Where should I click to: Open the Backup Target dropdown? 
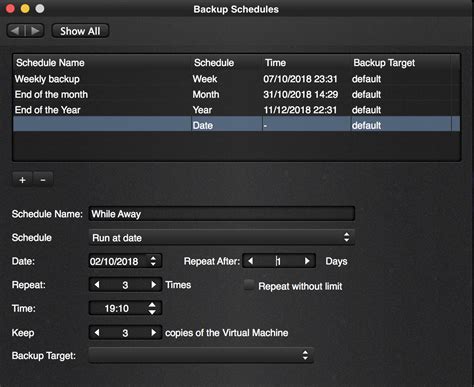(x=201, y=355)
